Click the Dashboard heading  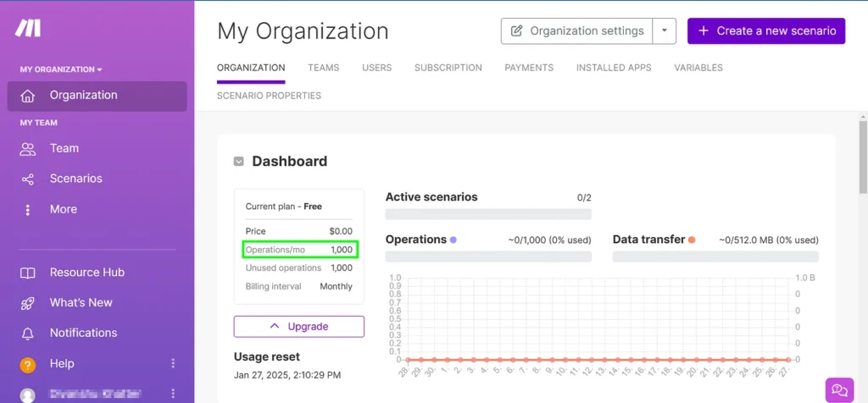tap(290, 162)
